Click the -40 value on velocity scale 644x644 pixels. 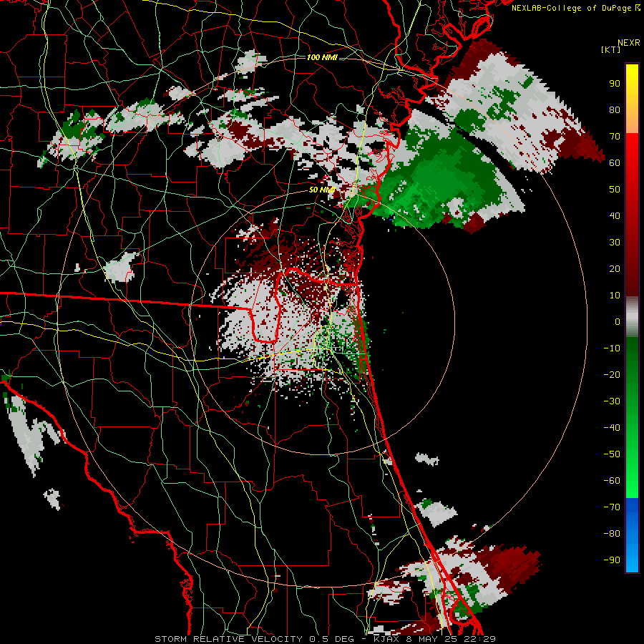point(612,428)
